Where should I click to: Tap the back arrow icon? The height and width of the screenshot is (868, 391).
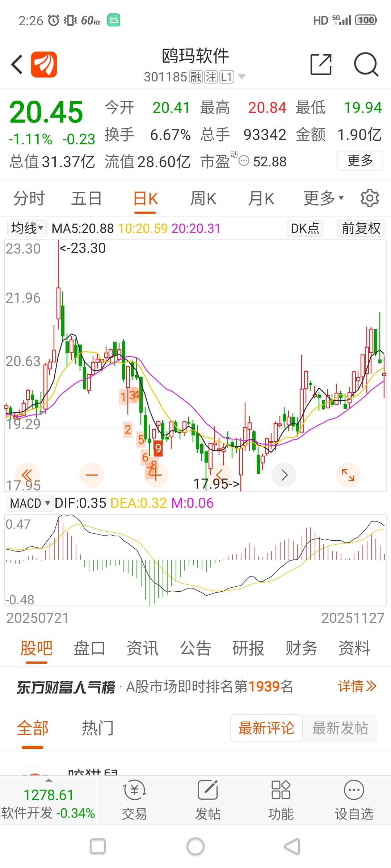[17, 64]
